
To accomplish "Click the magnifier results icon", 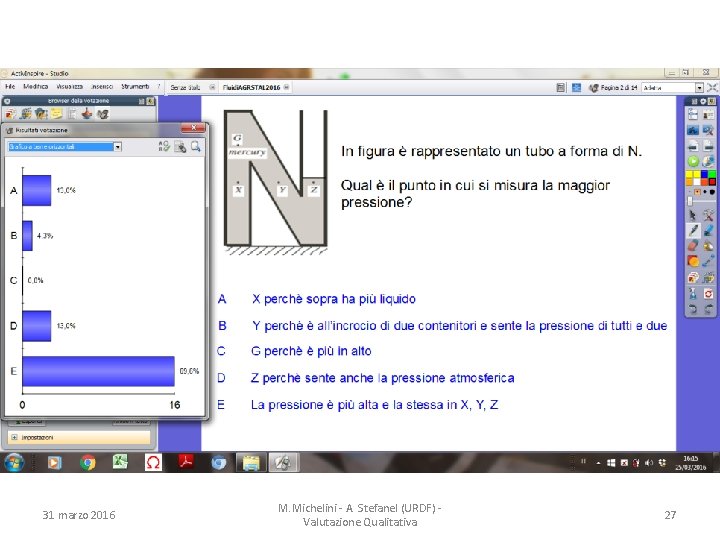I will [196, 146].
